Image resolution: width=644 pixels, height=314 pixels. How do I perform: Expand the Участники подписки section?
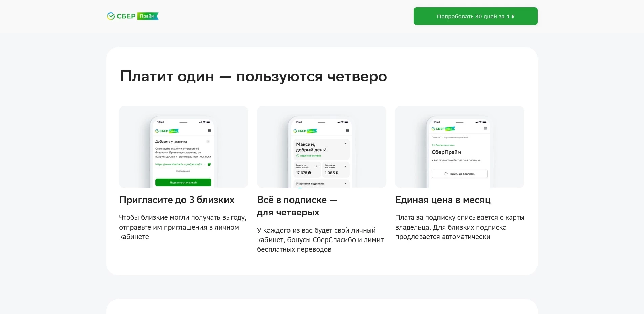(x=345, y=184)
